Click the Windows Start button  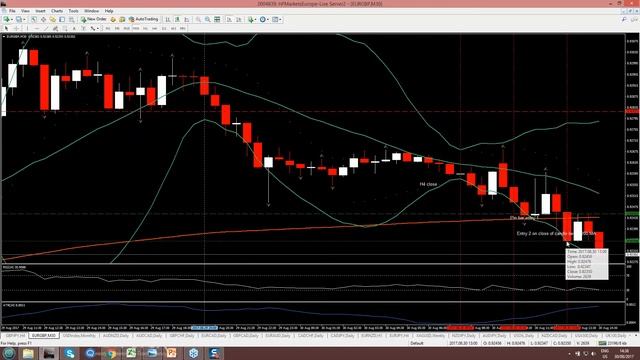(9, 353)
